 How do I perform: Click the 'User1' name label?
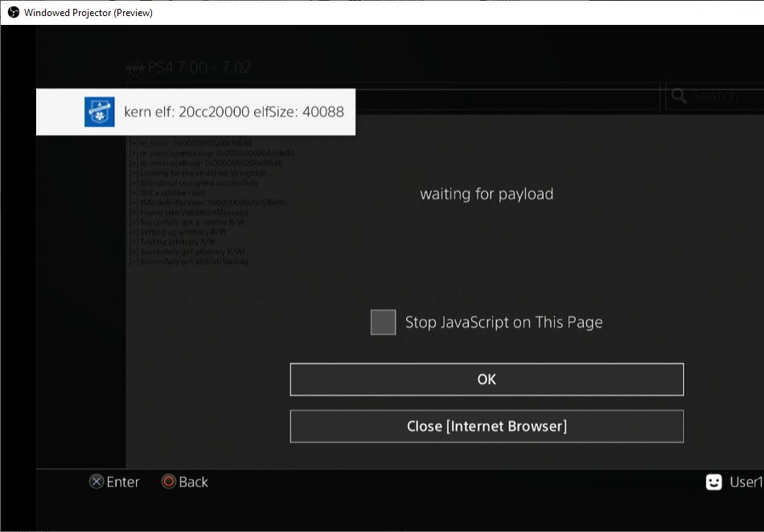(x=746, y=482)
